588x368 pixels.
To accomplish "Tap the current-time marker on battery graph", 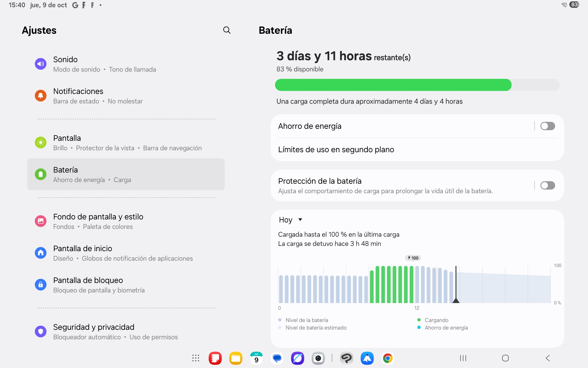I will tap(456, 300).
